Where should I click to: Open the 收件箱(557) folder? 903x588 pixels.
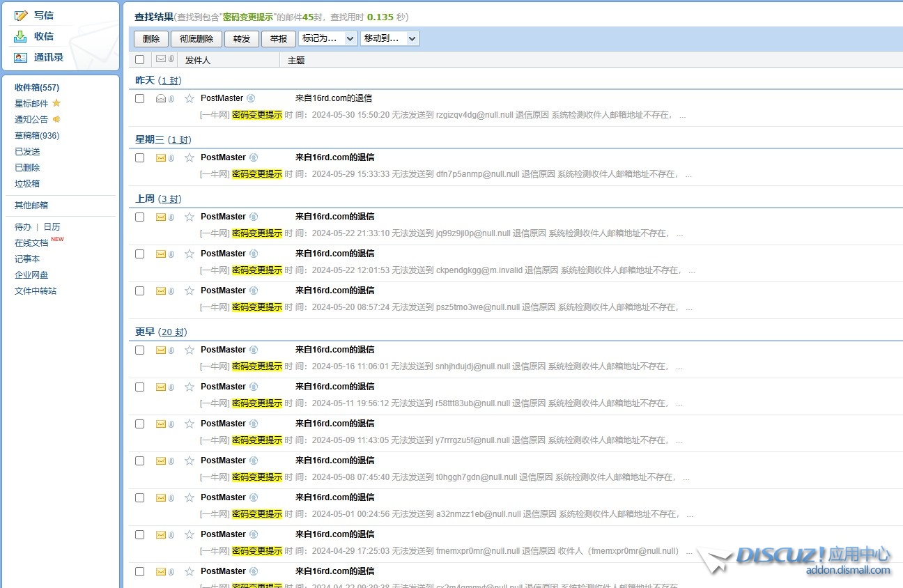click(x=37, y=88)
